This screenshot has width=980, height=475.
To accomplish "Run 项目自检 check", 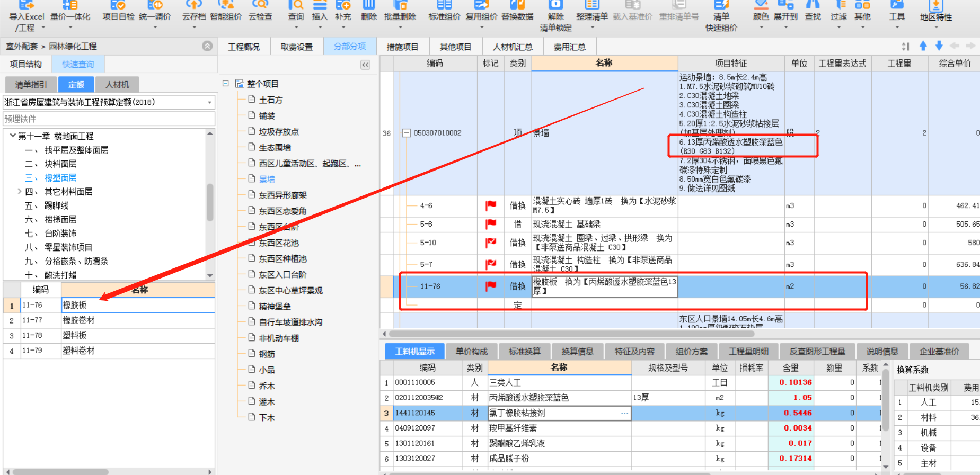I will 118,12.
